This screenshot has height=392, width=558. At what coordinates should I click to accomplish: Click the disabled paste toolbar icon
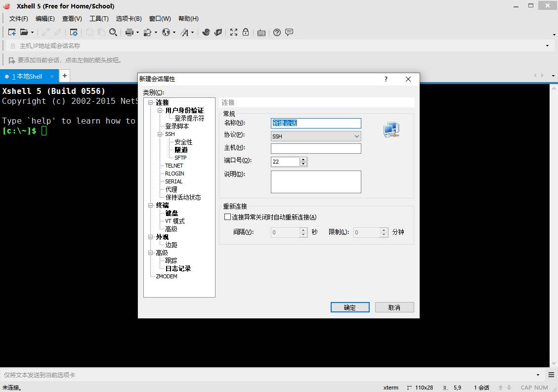coord(101,33)
